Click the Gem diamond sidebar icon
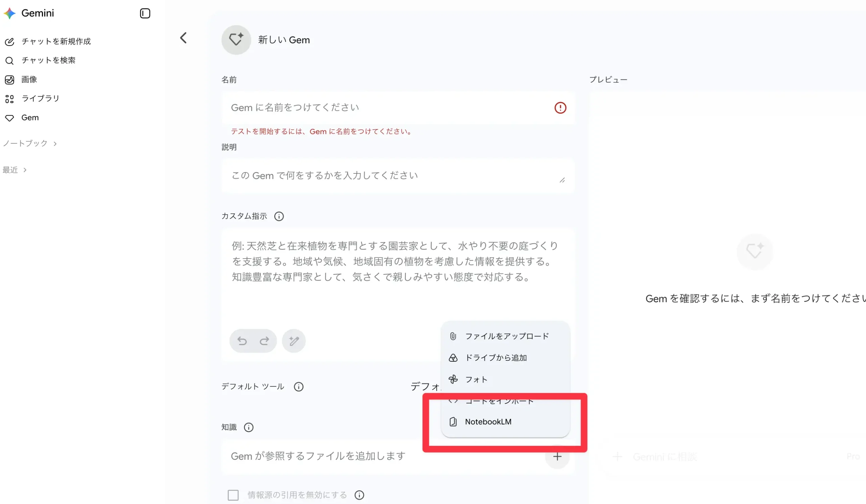Image resolution: width=866 pixels, height=504 pixels. 9,118
